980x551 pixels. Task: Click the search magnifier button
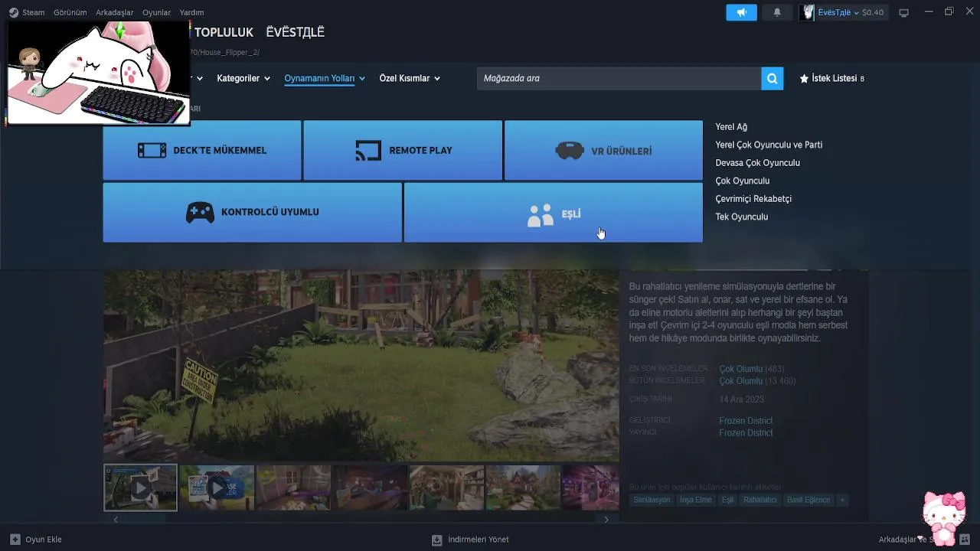click(x=773, y=78)
